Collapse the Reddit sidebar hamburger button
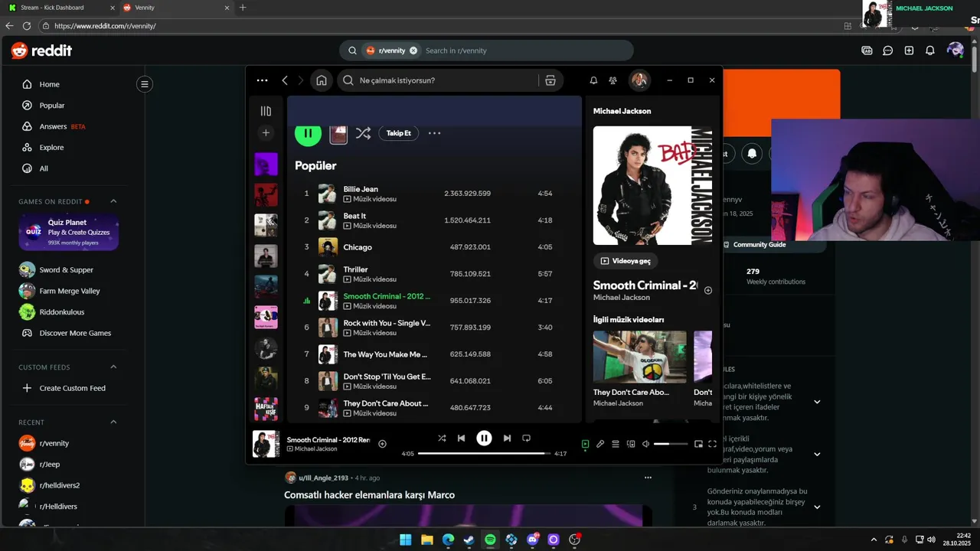 [144, 84]
